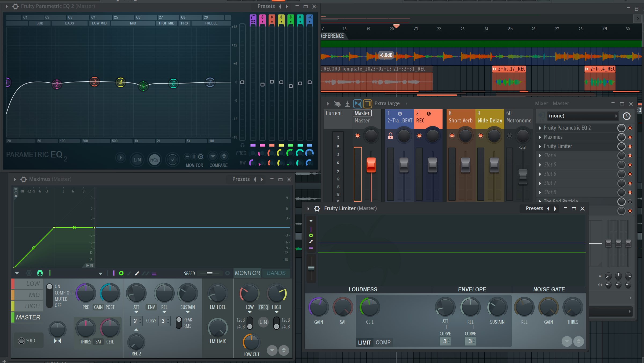Switch to the BANDS tab in Maximus
Viewport: 644px width, 363px height.
[x=276, y=273]
